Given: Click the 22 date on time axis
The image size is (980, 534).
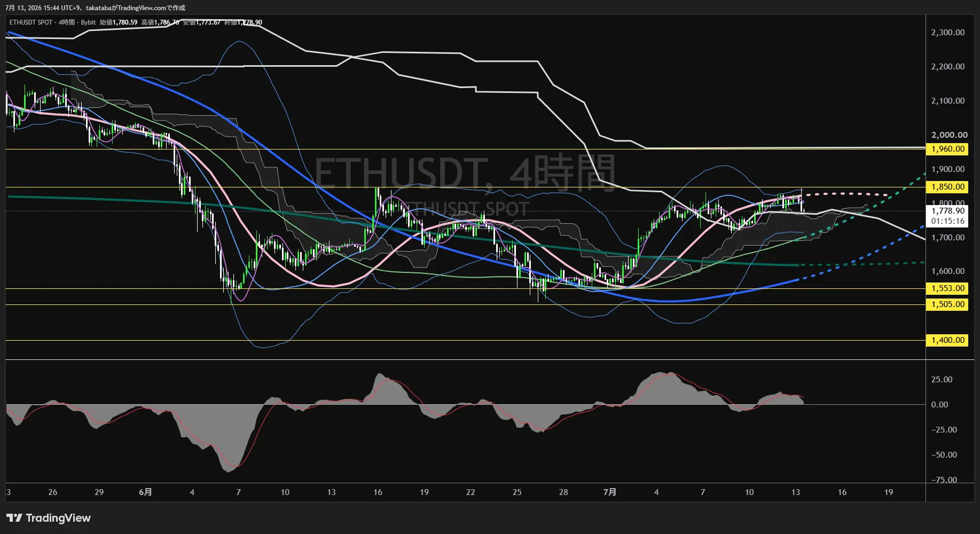Looking at the screenshot, I should click(x=471, y=492).
